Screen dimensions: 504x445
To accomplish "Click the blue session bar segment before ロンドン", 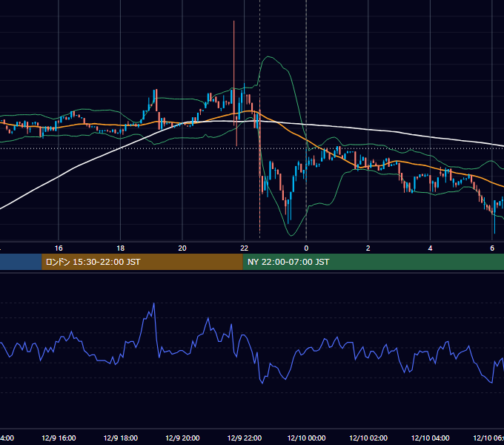I will [x=21, y=262].
